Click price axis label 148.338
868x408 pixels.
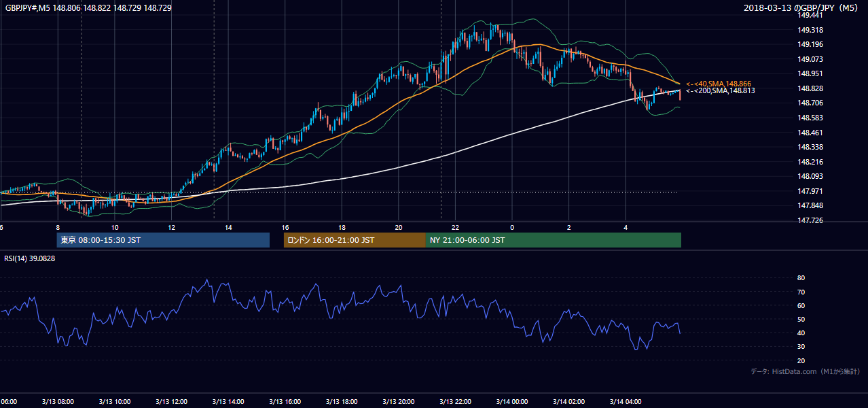pos(810,147)
